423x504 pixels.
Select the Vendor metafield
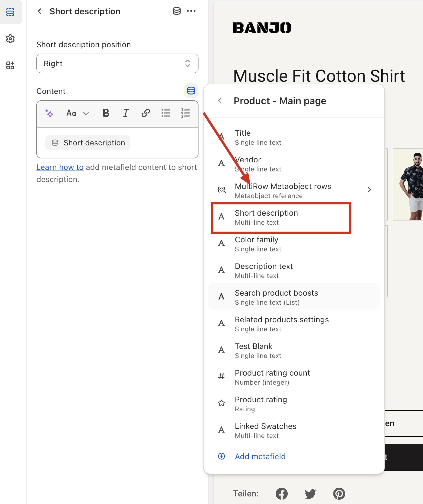[294, 164]
